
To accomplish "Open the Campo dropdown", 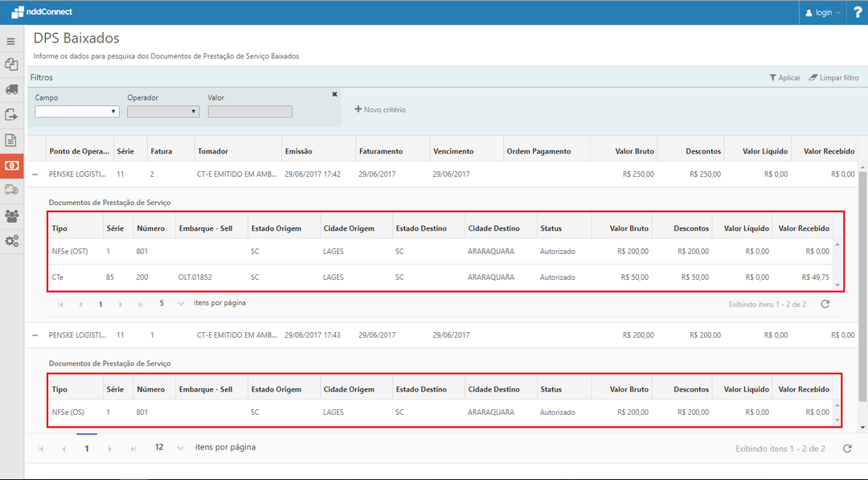I will click(x=77, y=112).
